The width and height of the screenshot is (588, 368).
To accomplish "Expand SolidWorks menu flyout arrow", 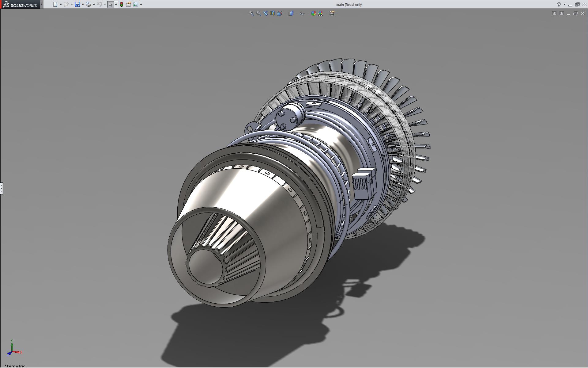I will (x=42, y=5).
